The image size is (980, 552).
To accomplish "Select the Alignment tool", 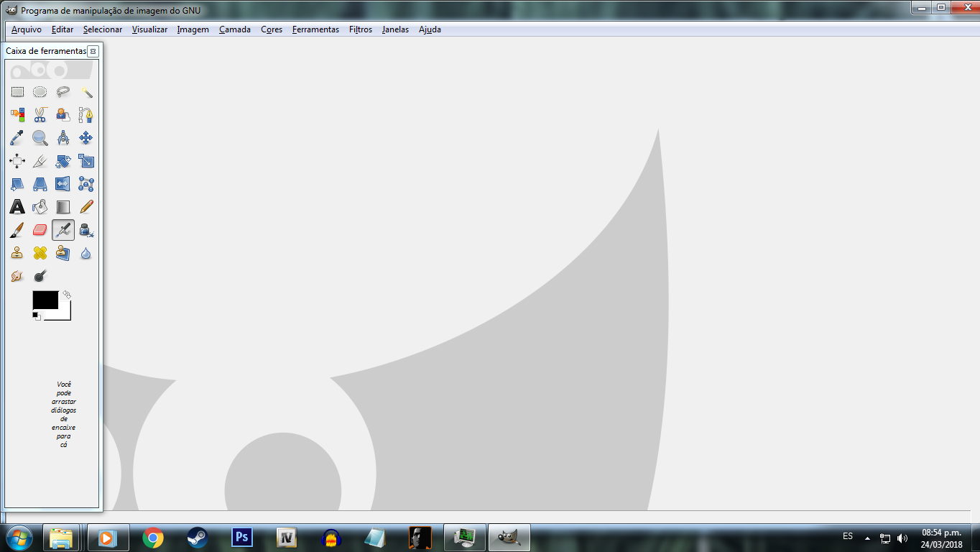I will [x=17, y=161].
